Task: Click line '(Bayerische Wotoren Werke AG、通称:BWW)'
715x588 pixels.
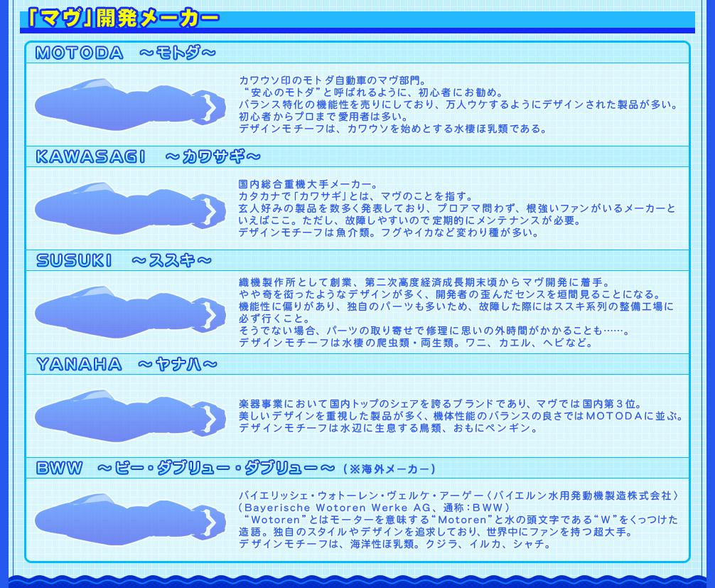Action: pyautogui.click(x=375, y=508)
